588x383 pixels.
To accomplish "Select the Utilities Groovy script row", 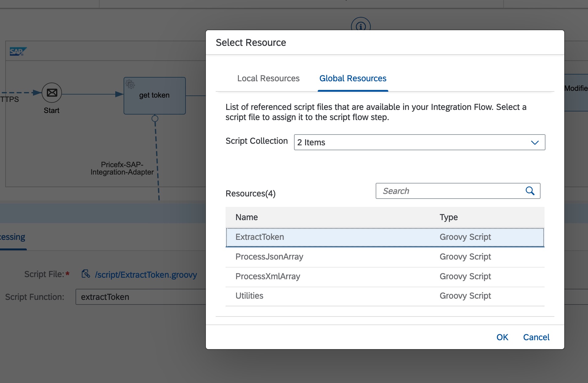I will click(x=385, y=296).
